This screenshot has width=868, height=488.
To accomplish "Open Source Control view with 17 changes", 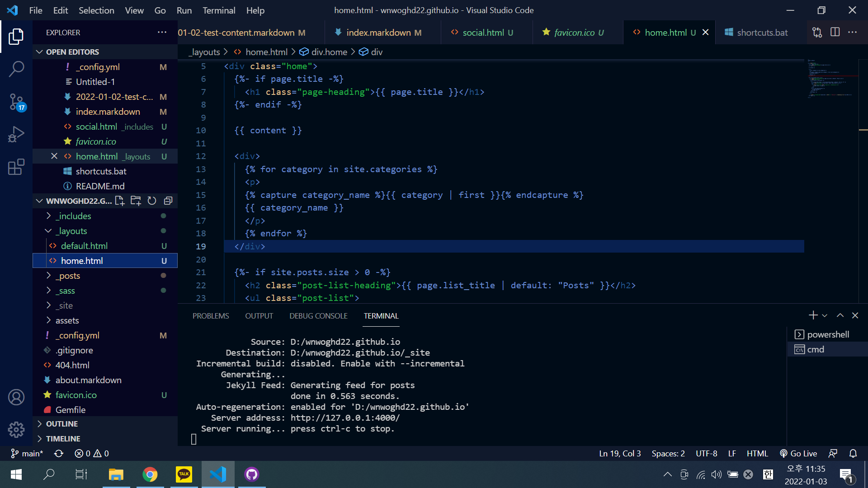I will (x=16, y=102).
